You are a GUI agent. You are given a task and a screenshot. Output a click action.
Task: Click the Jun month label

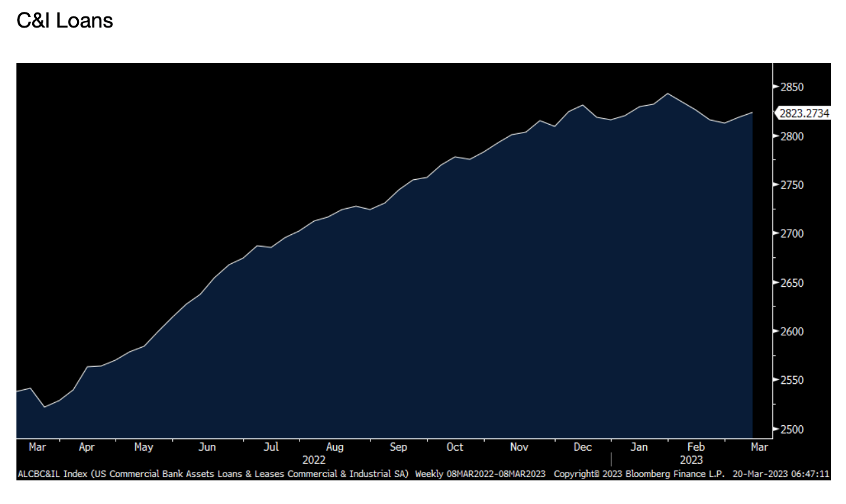pos(207,447)
